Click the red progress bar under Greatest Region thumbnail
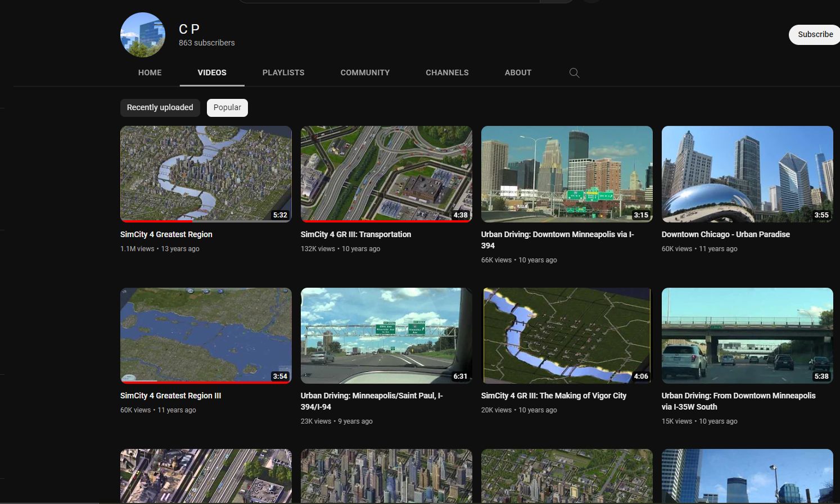This screenshot has width=840, height=504. tap(157, 221)
